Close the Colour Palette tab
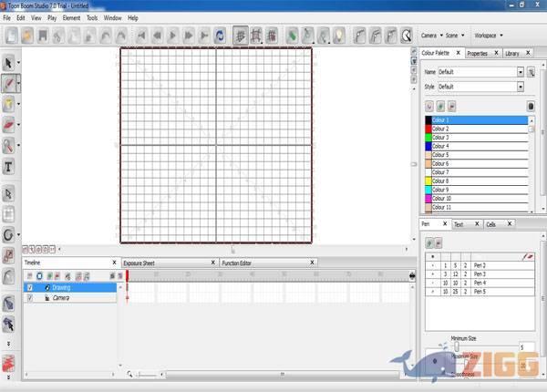Screen dimensions: 547x392 (x=458, y=53)
